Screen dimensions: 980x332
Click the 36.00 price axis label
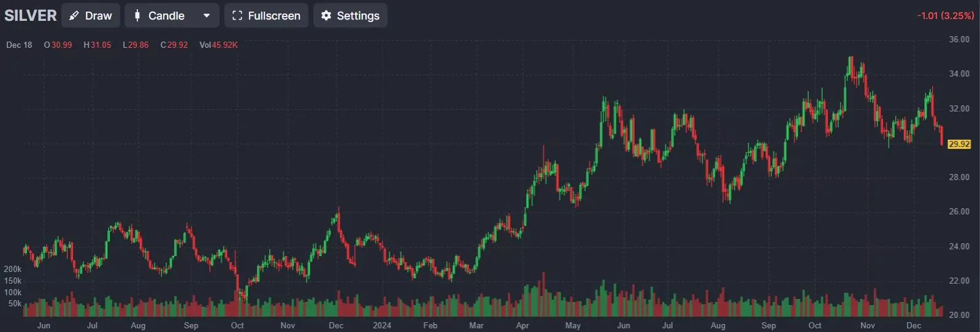(959, 39)
